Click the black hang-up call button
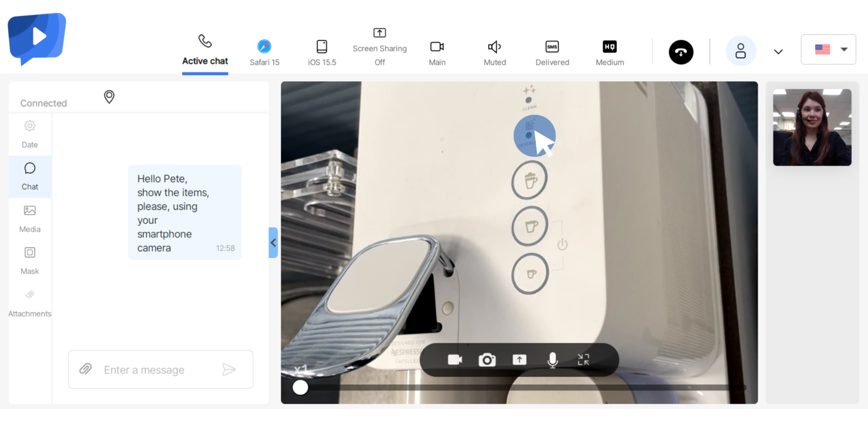The height and width of the screenshot is (434, 868). [680, 52]
